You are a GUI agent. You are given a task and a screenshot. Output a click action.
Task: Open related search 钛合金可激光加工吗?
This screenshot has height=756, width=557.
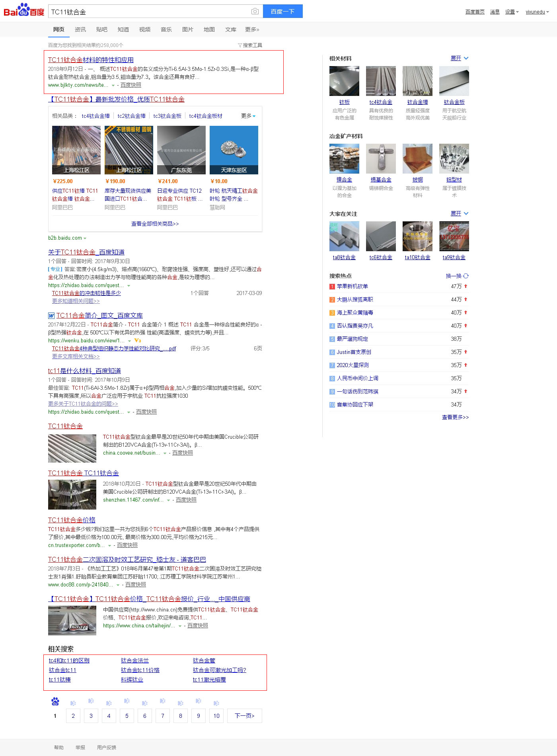click(220, 670)
